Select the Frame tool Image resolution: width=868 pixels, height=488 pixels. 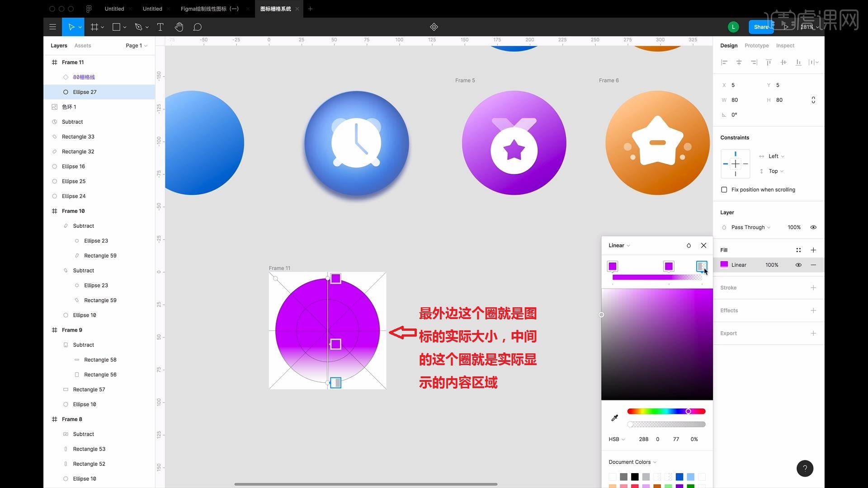pos(94,27)
